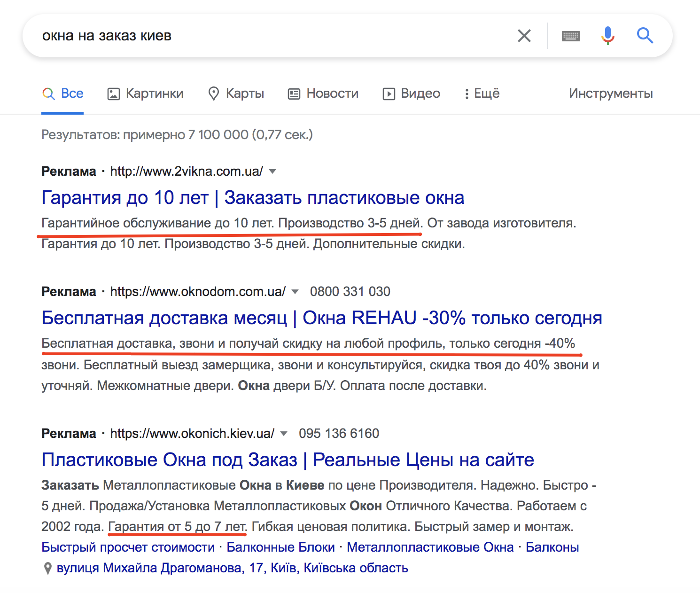Expand the dropdown arrow next to okonich.kiev.ua

point(284,434)
